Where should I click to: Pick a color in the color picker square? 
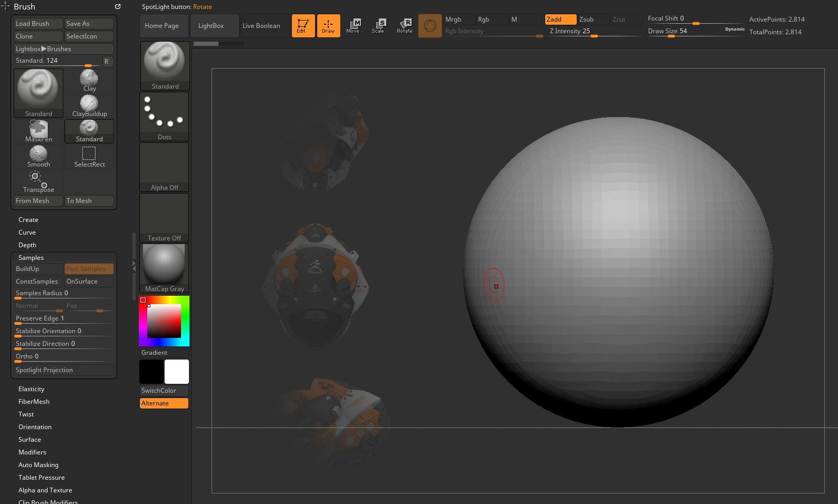coord(164,321)
